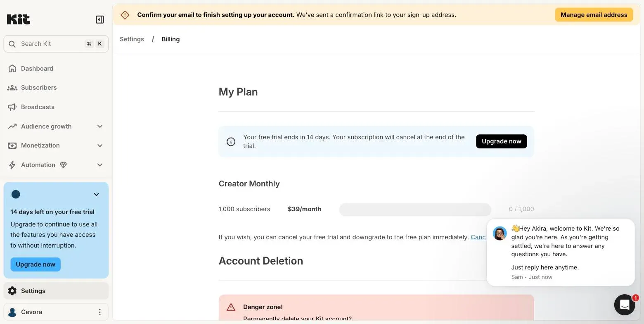Click Settings breadcrumb link
The height and width of the screenshot is (324, 644).
(x=132, y=39)
